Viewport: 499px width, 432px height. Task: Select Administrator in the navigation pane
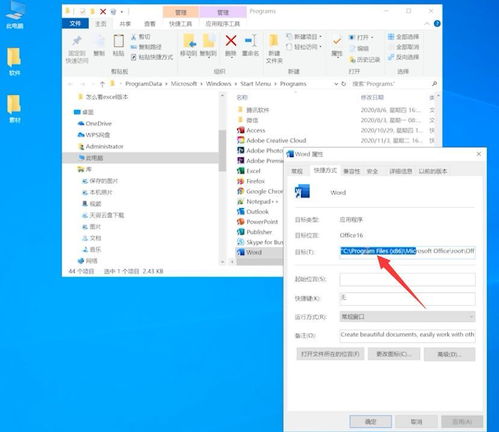click(100, 146)
